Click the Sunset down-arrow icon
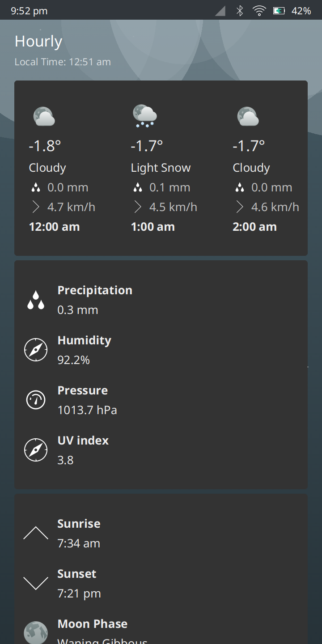 [36, 583]
